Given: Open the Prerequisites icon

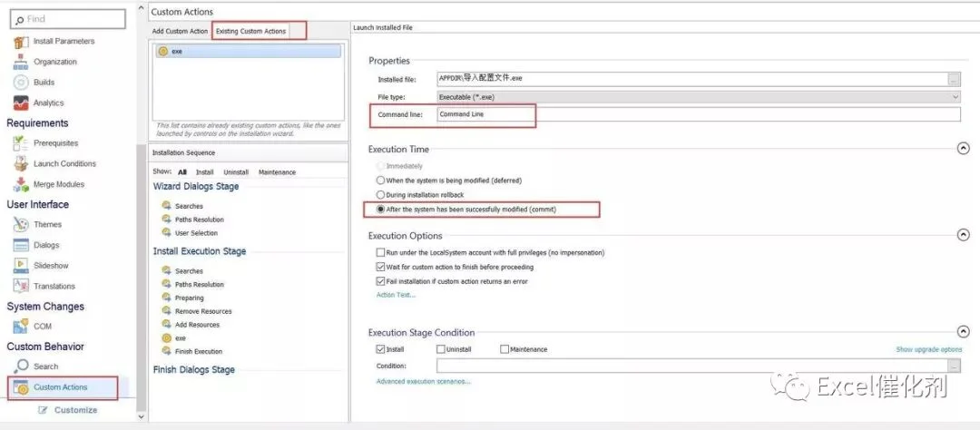Looking at the screenshot, I should 21,143.
